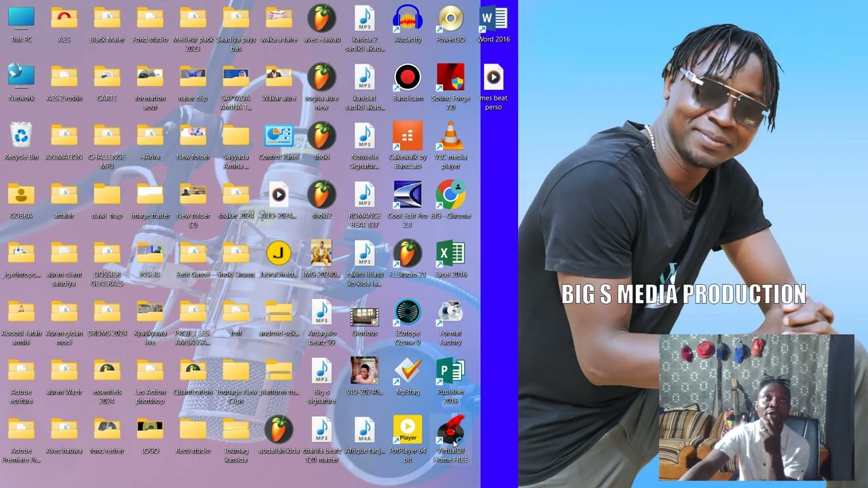Viewport: 868px width, 488px height.
Task: Select the 'kasida 2 sadikil akab' MP3 file
Action: [x=365, y=18]
